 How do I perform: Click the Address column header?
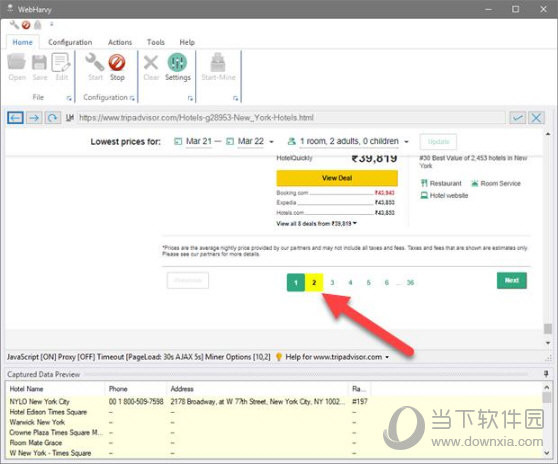[x=257, y=389]
